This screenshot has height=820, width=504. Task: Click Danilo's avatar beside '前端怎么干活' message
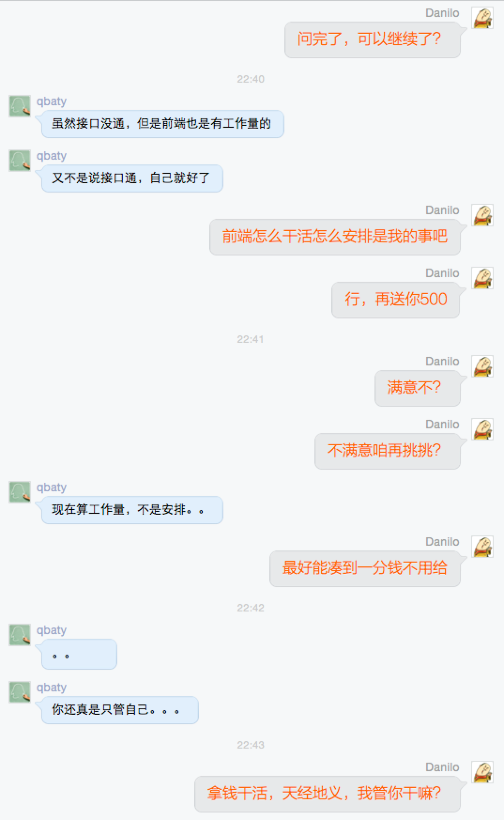[x=482, y=215]
